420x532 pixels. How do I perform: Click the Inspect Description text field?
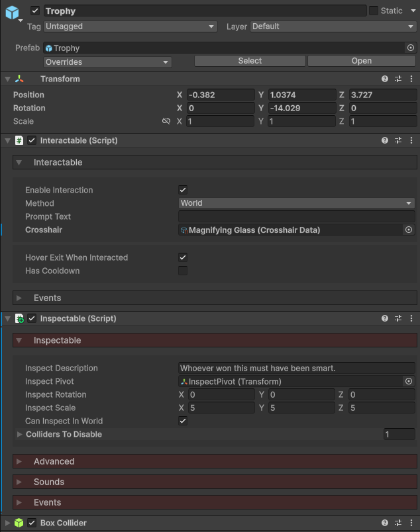tap(296, 368)
